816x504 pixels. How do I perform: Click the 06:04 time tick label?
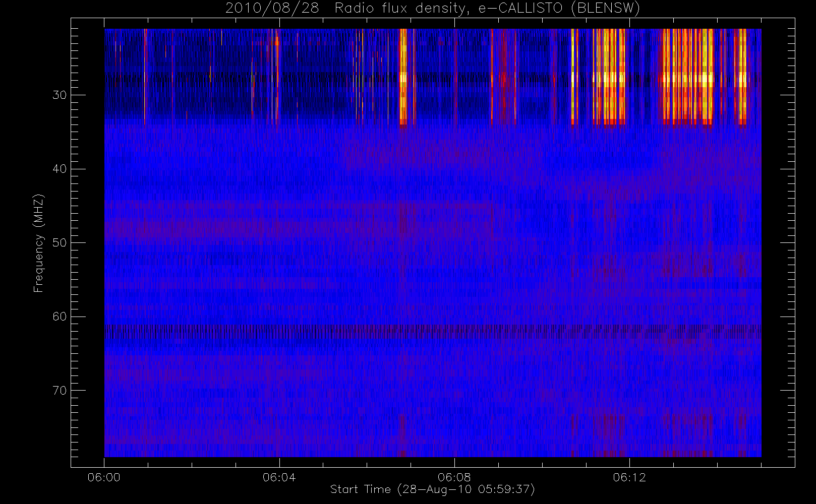279,477
